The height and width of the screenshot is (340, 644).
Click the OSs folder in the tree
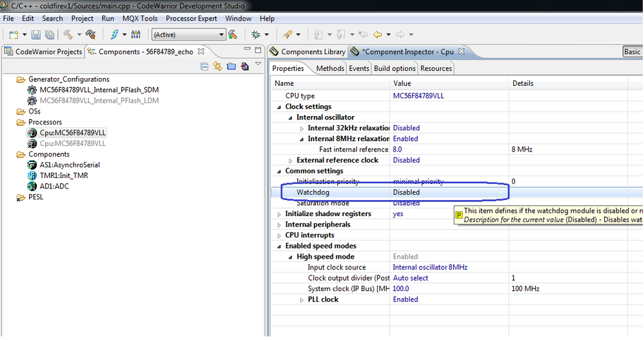point(35,112)
